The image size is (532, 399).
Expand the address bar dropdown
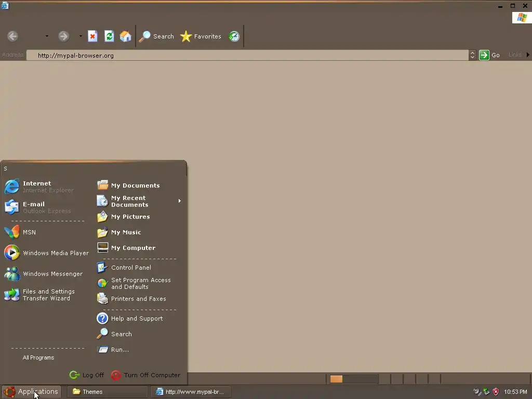tap(472, 55)
